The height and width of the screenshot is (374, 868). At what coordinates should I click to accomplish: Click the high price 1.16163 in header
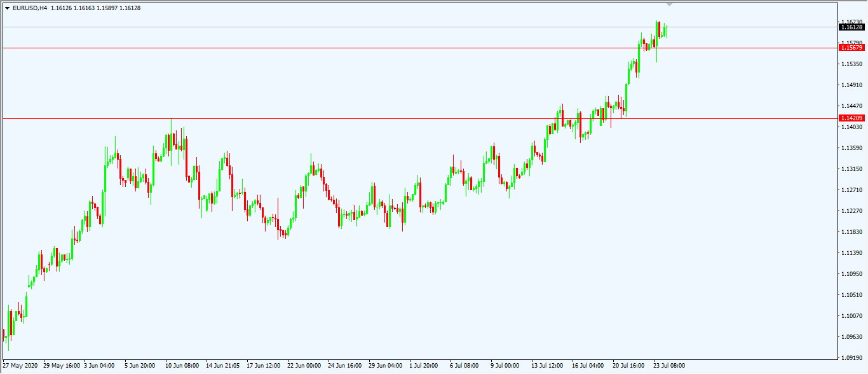tap(85, 8)
